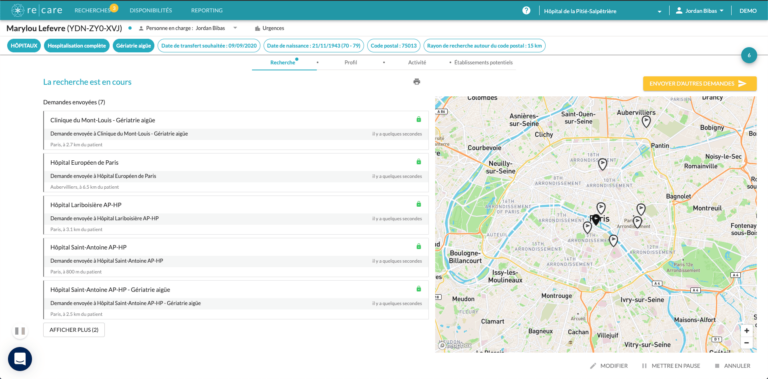This screenshot has height=379, width=768.
Task: Open Disponibilités menu
Action: click(x=150, y=10)
